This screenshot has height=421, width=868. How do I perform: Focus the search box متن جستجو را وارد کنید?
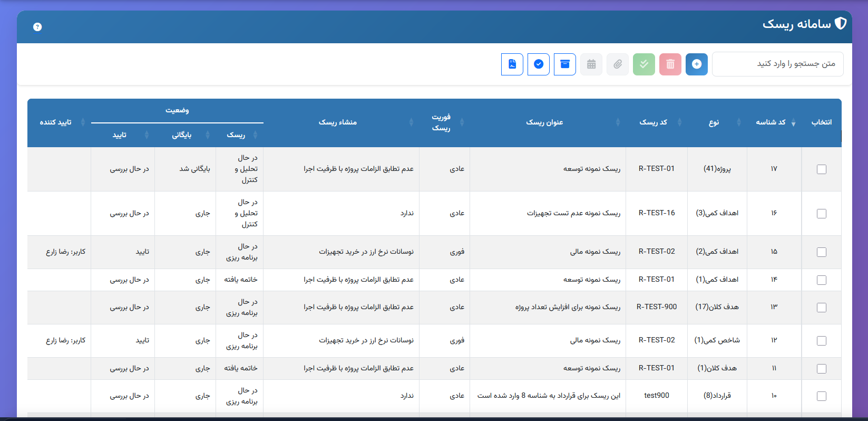[777, 64]
